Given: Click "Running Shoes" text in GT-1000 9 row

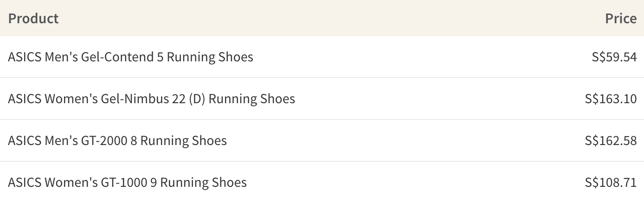Looking at the screenshot, I should 203,182.
